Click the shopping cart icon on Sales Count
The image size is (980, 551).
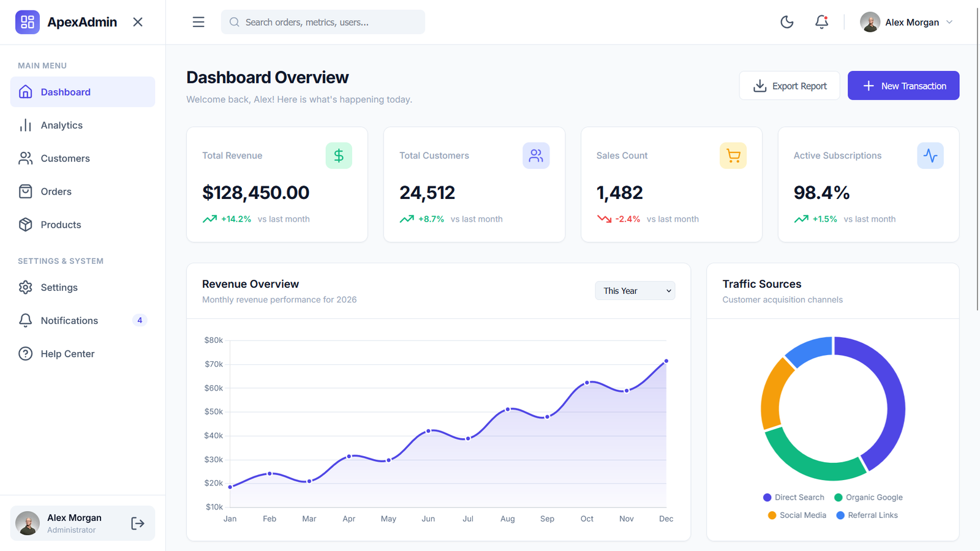pyautogui.click(x=733, y=156)
